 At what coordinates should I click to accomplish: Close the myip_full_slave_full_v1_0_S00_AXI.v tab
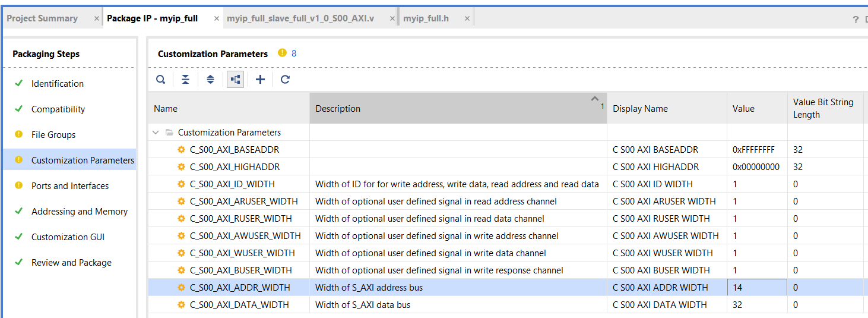click(x=392, y=18)
